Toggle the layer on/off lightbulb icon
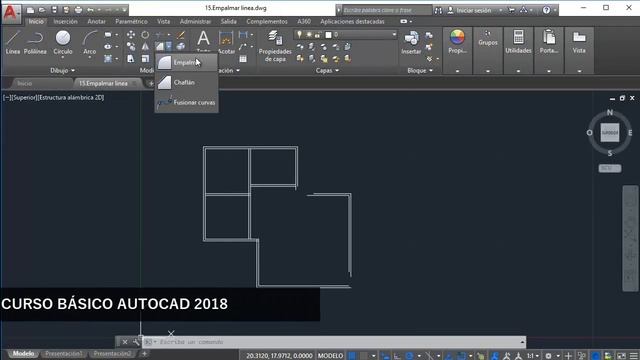This screenshot has height=360, width=640. (x=299, y=35)
